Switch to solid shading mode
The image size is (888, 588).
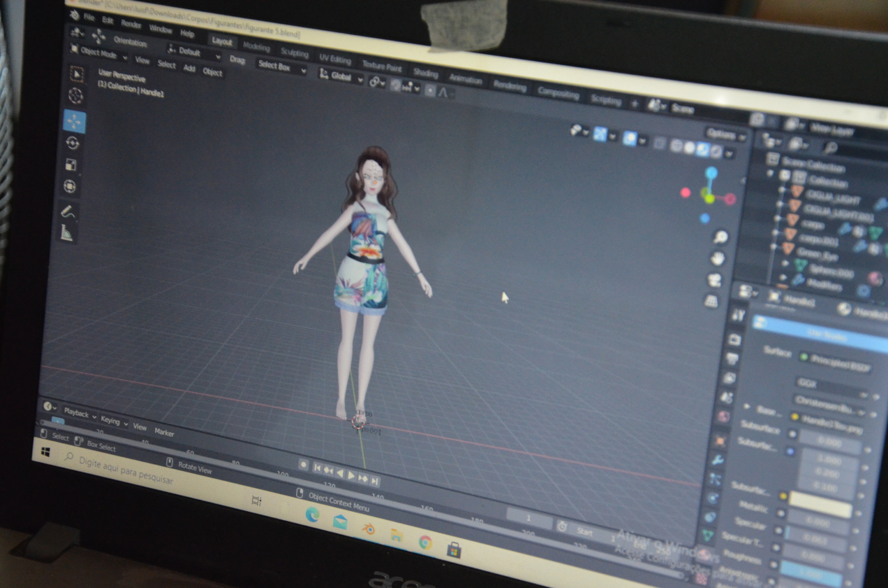689,148
